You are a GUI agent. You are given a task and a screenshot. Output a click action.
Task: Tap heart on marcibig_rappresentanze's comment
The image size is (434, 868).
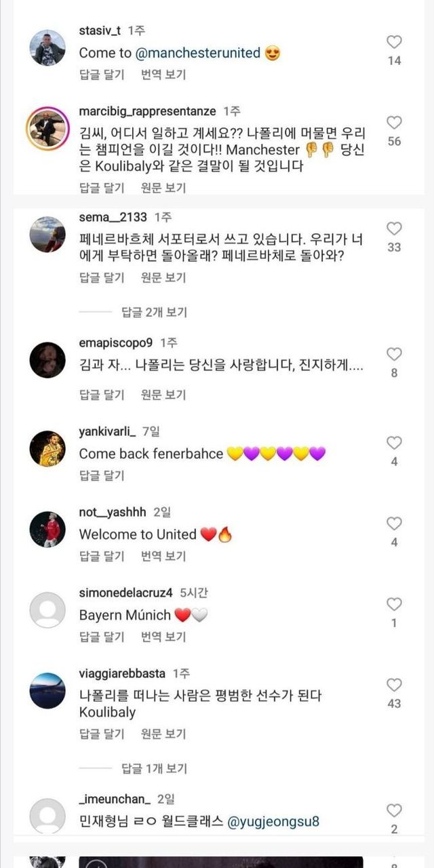394,123
